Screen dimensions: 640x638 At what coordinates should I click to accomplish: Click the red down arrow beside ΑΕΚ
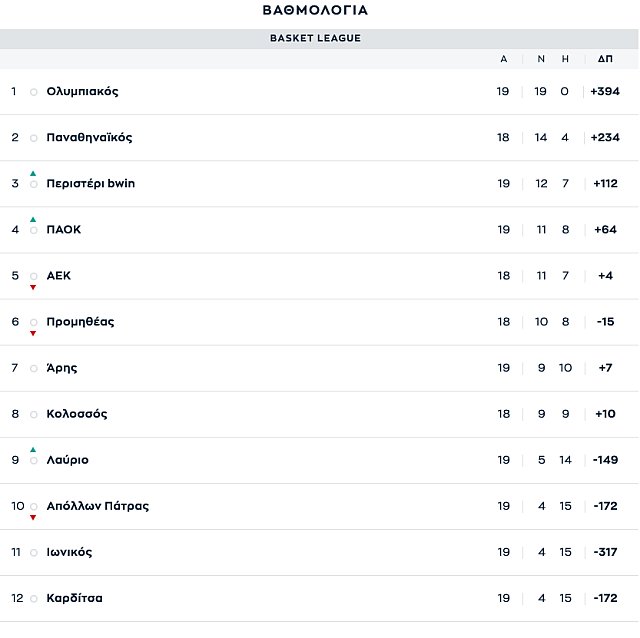(33, 287)
